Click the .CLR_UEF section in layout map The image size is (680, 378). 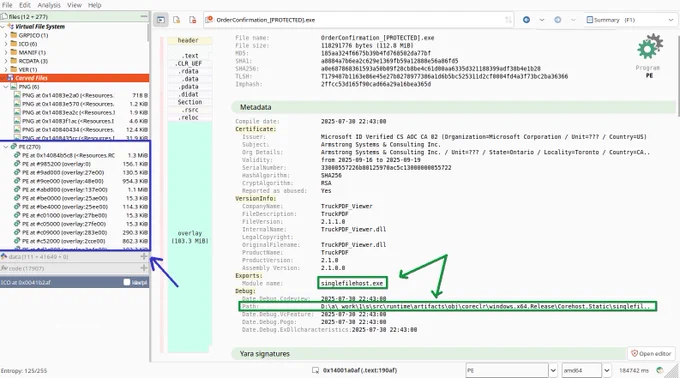[x=190, y=64]
